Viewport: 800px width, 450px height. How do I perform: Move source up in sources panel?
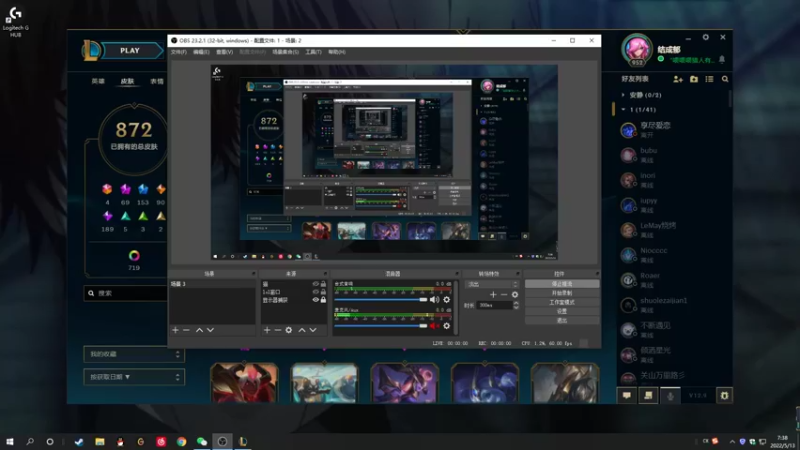302,330
